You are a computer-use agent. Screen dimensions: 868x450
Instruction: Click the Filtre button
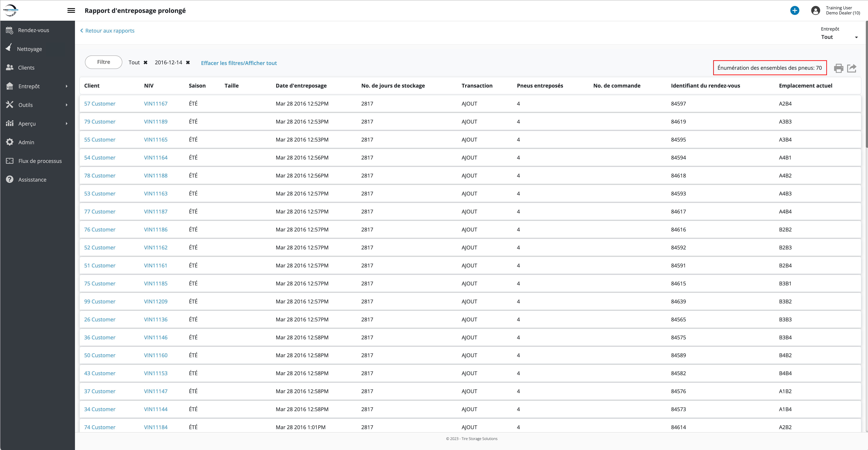pos(103,62)
